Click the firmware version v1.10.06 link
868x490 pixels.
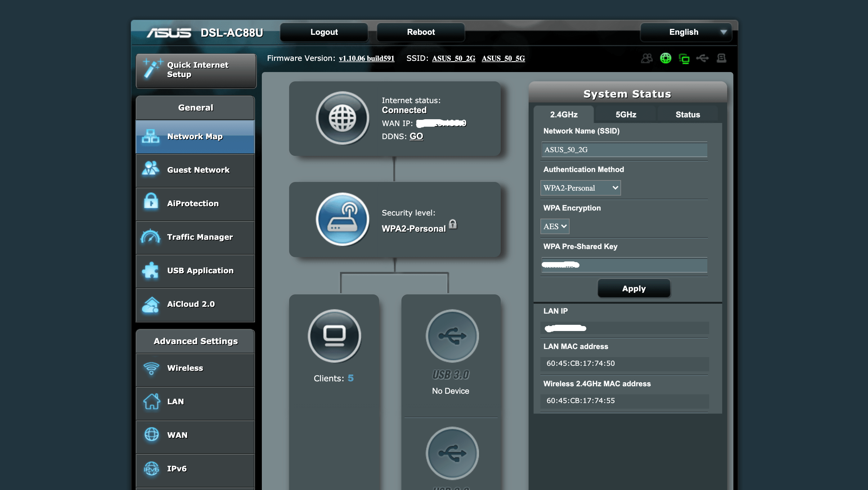pyautogui.click(x=366, y=58)
